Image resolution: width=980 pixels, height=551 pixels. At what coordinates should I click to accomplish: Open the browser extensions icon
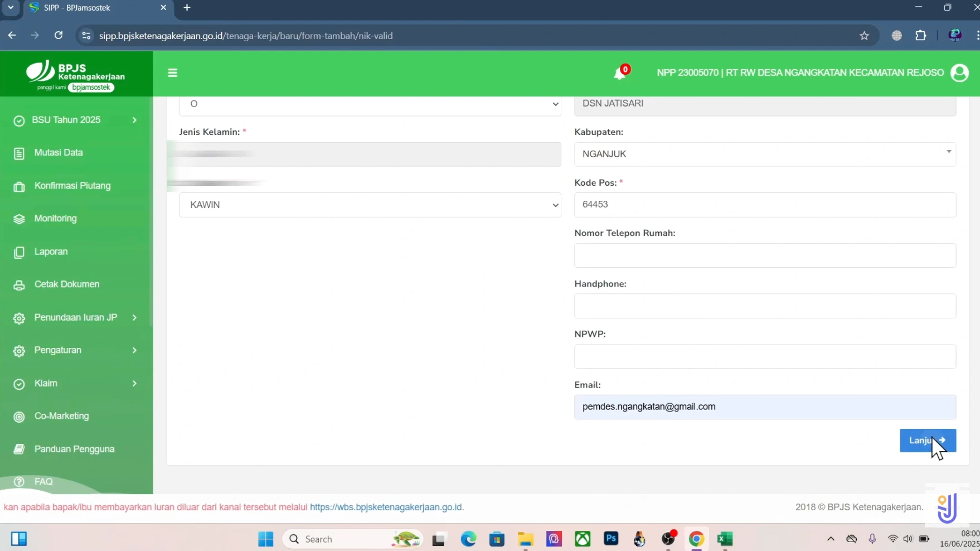pyautogui.click(x=921, y=35)
